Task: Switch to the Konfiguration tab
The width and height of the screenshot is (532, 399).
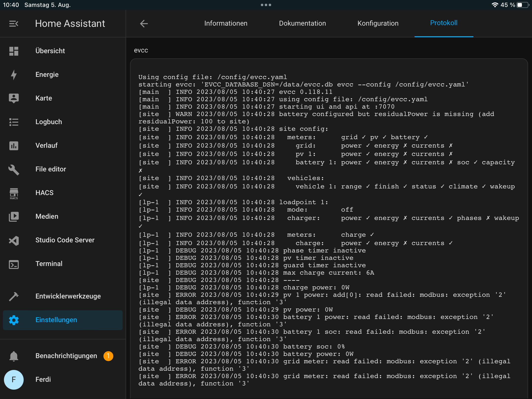Action: tap(378, 23)
